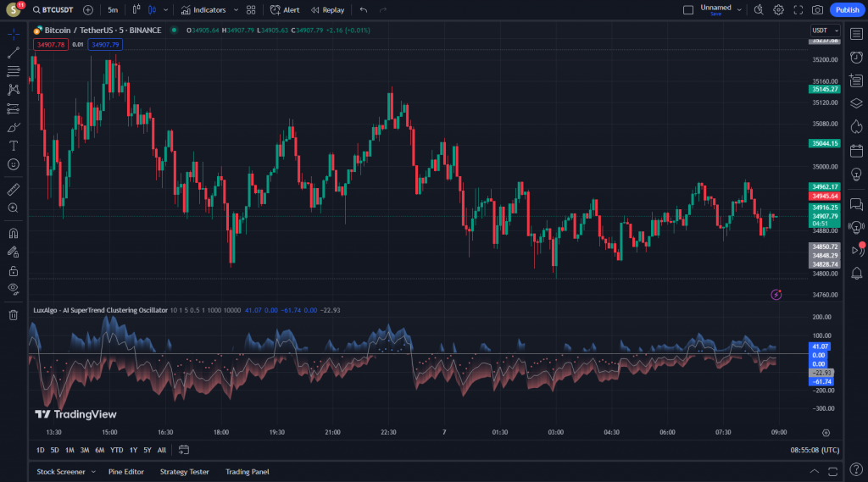Select the All date range
This screenshot has width=868, height=482.
tap(162, 451)
